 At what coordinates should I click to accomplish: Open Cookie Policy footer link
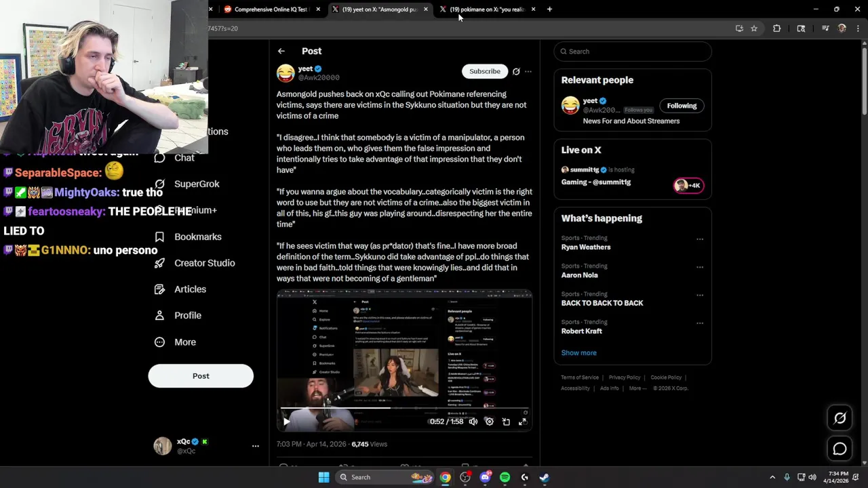[666, 378]
